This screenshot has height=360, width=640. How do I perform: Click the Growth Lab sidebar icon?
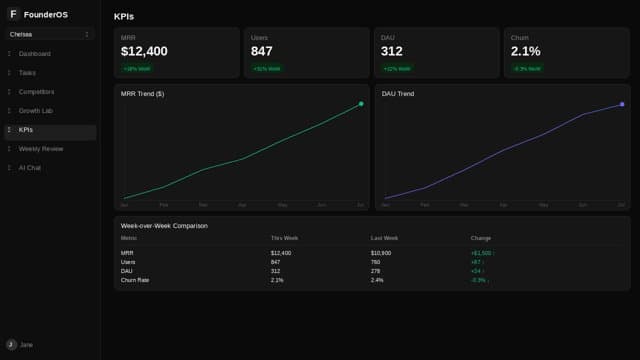pyautogui.click(x=9, y=111)
